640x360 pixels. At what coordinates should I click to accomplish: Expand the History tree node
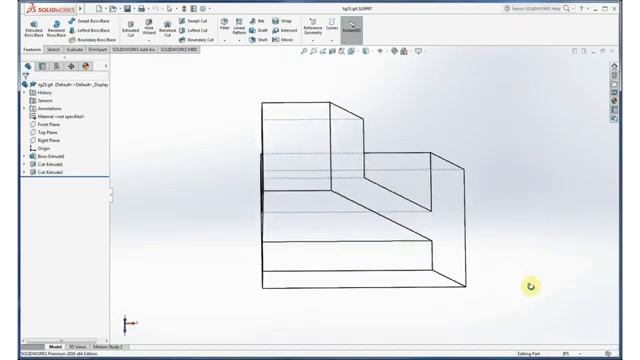point(24,93)
